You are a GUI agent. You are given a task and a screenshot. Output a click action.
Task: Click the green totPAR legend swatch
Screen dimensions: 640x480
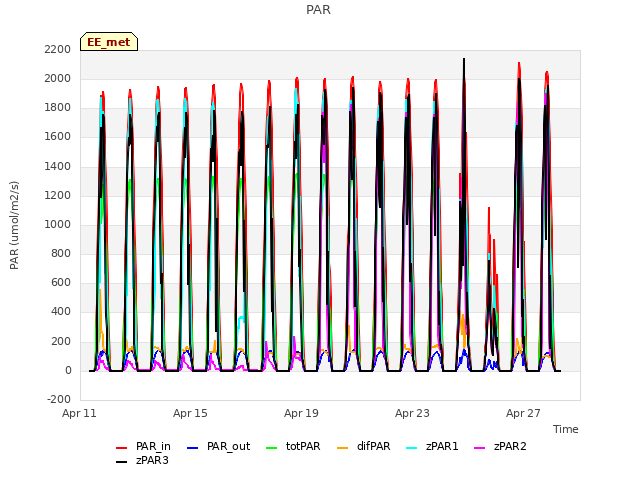271,448
